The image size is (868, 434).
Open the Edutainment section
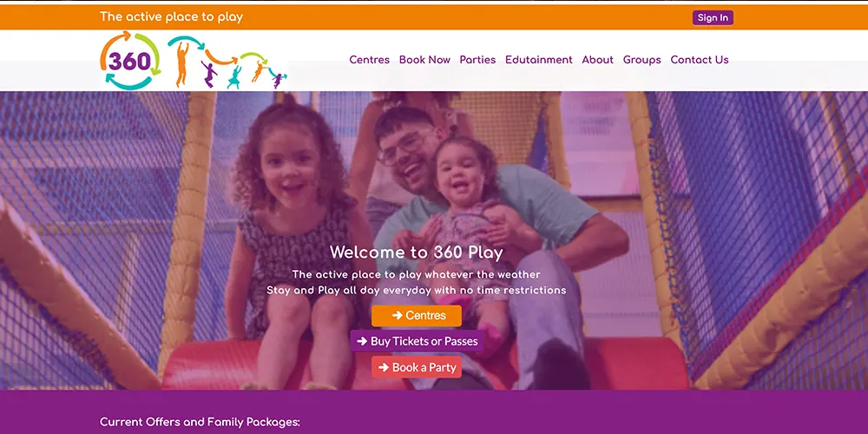tap(539, 60)
